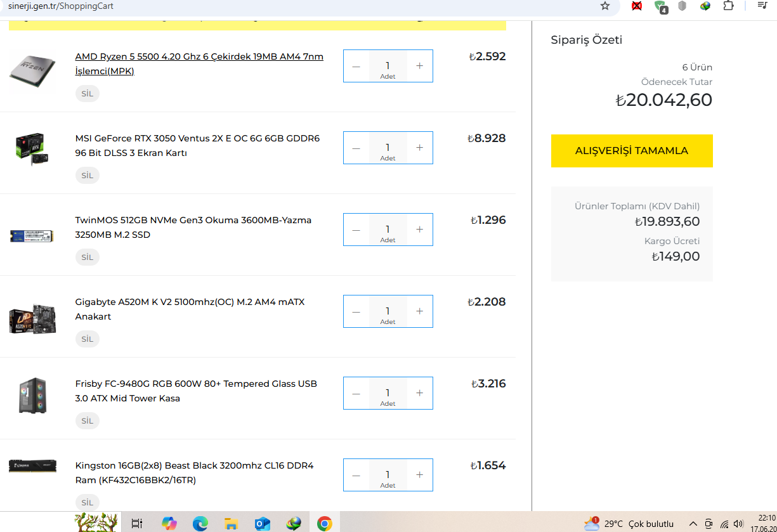Click the TwinMOS SSD product thumbnail
The height and width of the screenshot is (532, 777).
click(x=32, y=236)
